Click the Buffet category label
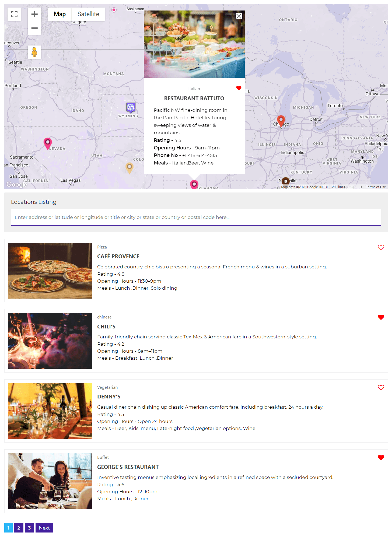 [103, 457]
